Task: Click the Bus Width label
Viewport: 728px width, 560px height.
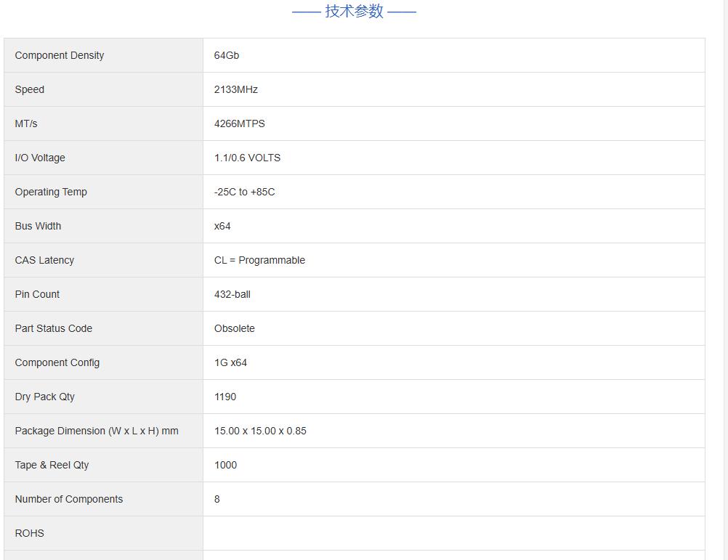Action: pos(38,226)
